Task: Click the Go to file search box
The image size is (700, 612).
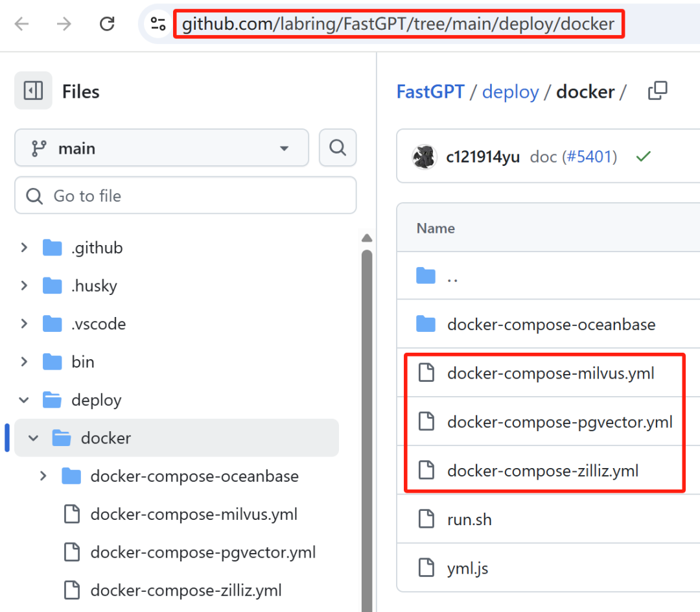Action: point(185,194)
